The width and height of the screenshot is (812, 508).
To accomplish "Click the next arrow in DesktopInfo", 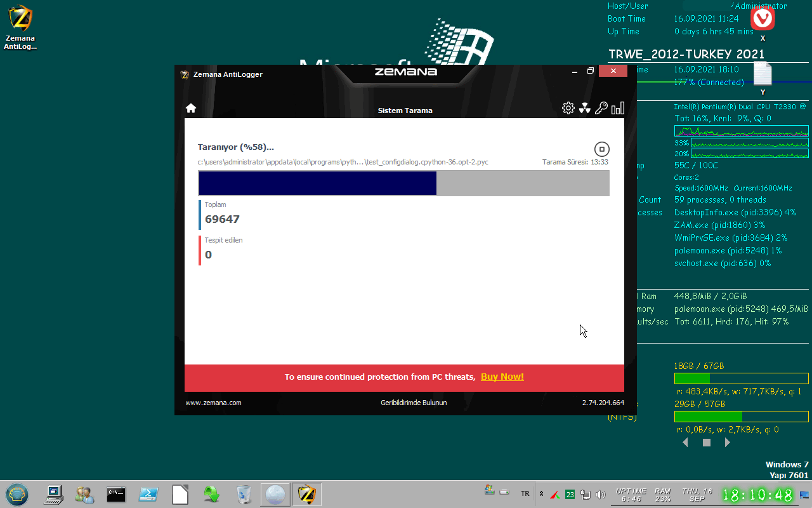I will [728, 443].
